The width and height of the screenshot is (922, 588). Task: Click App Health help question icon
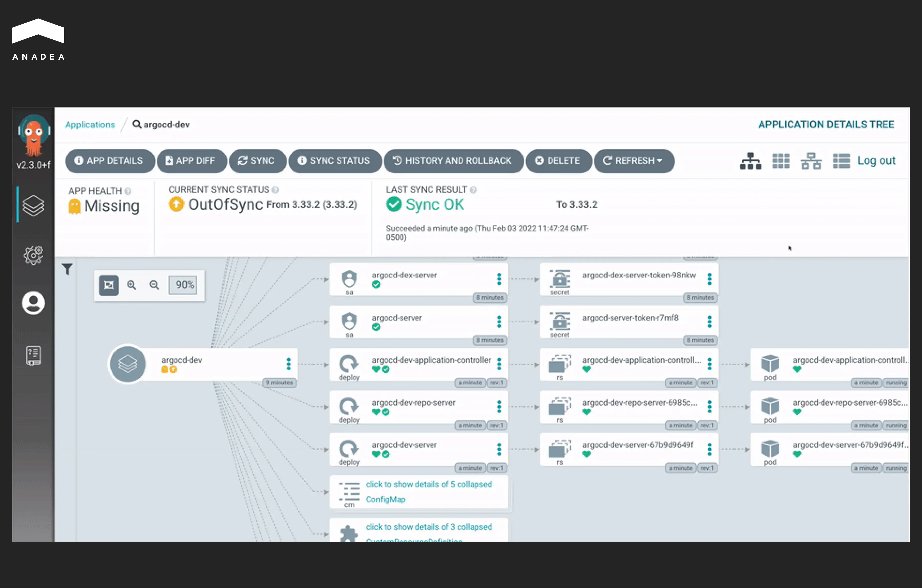tap(128, 191)
